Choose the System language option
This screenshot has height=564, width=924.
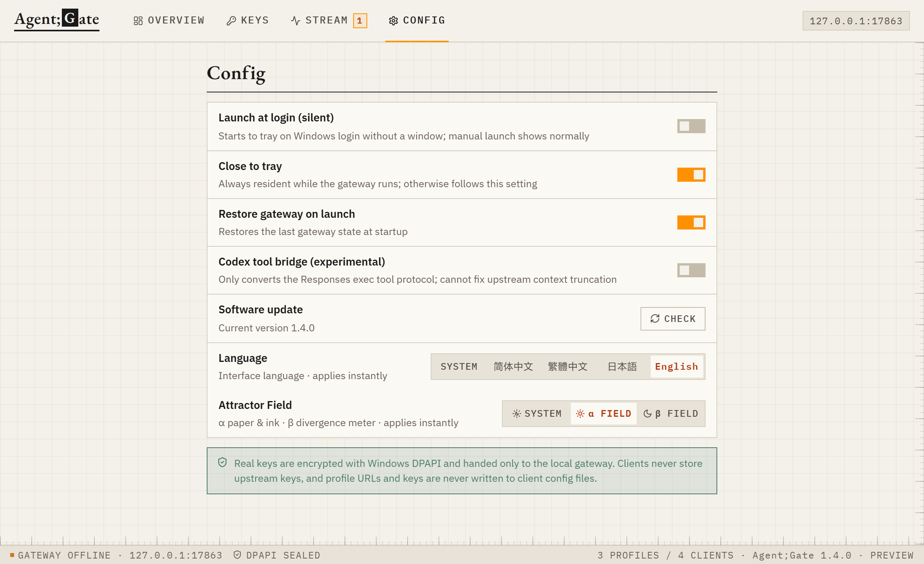tap(459, 367)
